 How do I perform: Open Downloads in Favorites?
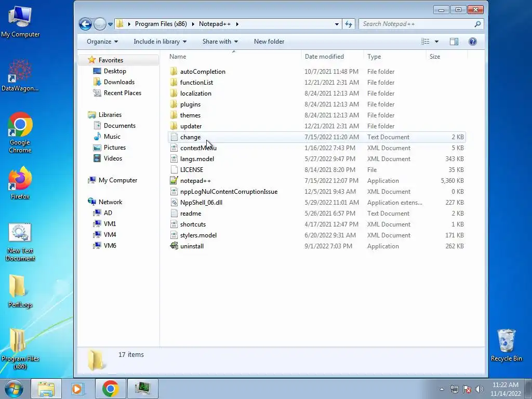(119, 82)
